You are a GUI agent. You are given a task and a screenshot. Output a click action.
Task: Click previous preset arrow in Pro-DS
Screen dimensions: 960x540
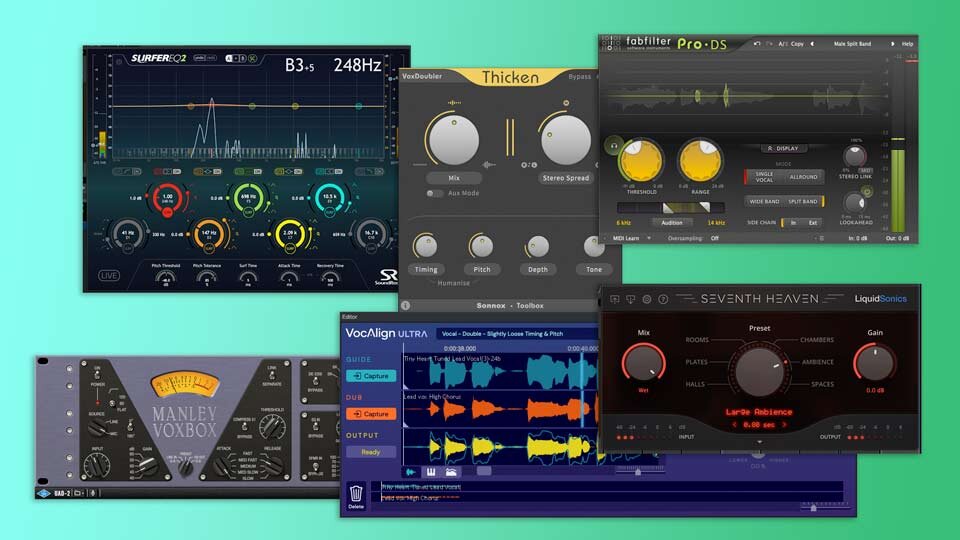coord(812,44)
